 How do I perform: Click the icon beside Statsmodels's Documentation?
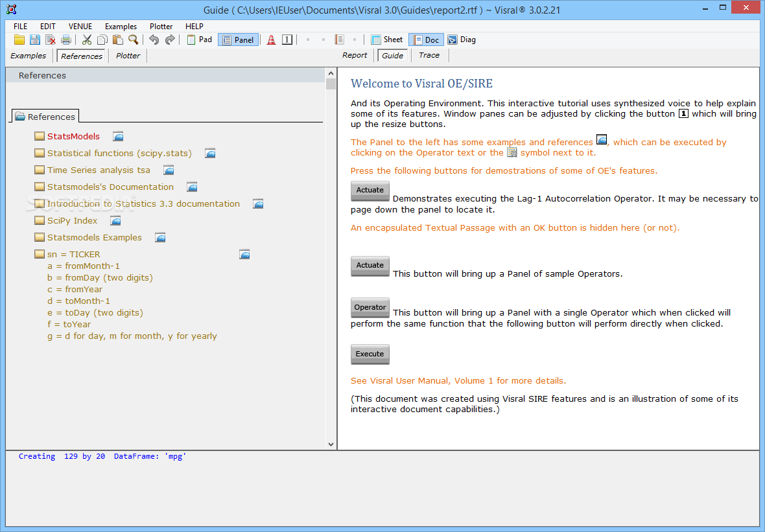coord(193,187)
